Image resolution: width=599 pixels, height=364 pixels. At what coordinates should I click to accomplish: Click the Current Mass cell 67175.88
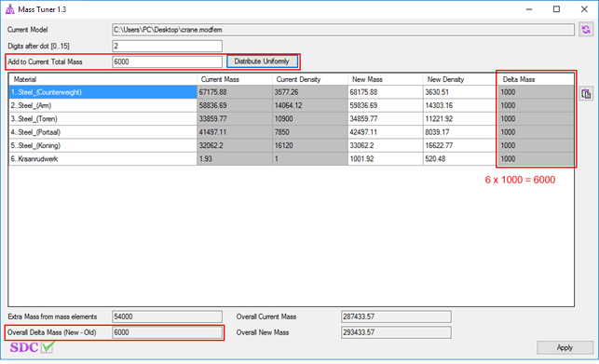[234, 92]
